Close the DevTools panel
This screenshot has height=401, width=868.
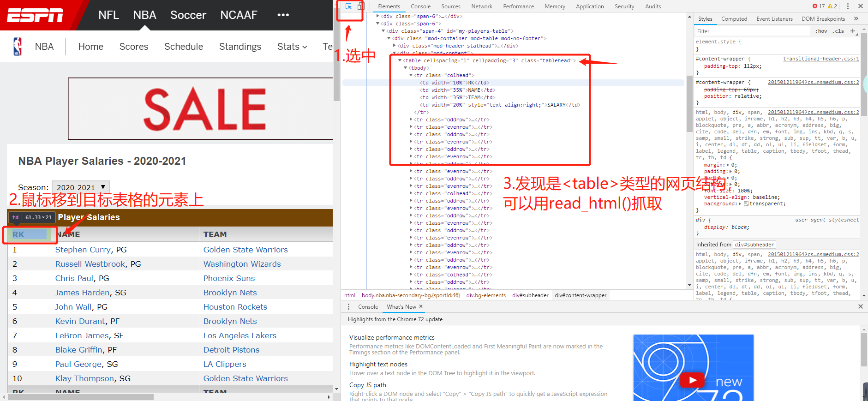[x=861, y=6]
